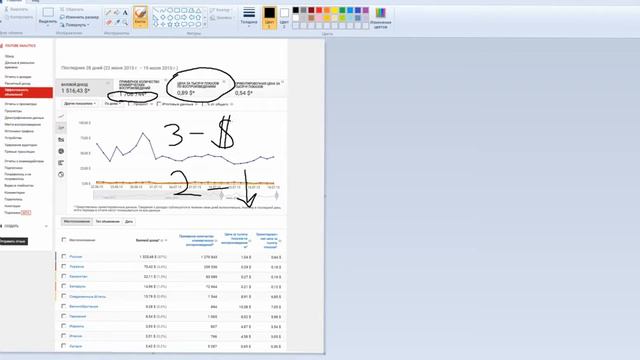
Task: Click the Копировать copy command
Action: [18, 17]
